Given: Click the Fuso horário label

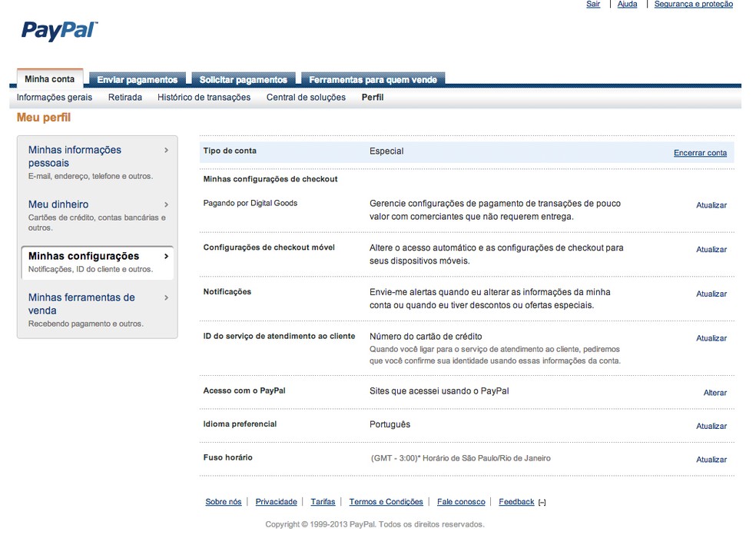Looking at the screenshot, I should click(228, 457).
